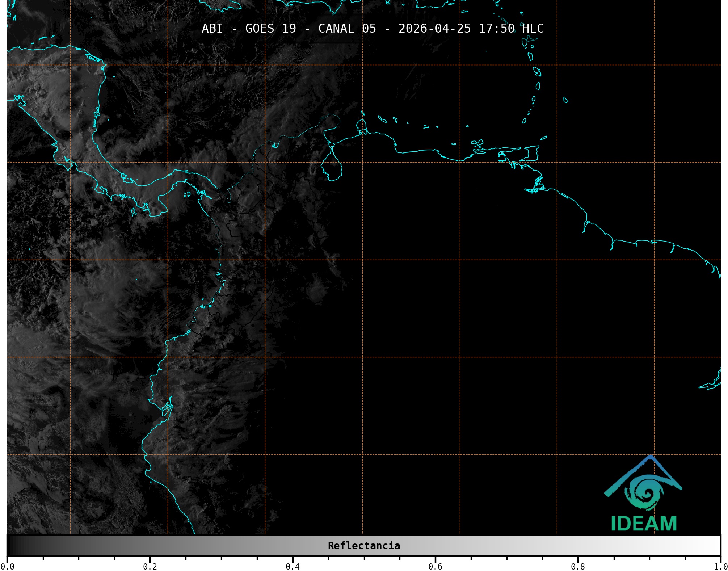Screen dimensions: 728x571
Task: Click the 0.6 tick label of the colorbar
Action: point(435,567)
